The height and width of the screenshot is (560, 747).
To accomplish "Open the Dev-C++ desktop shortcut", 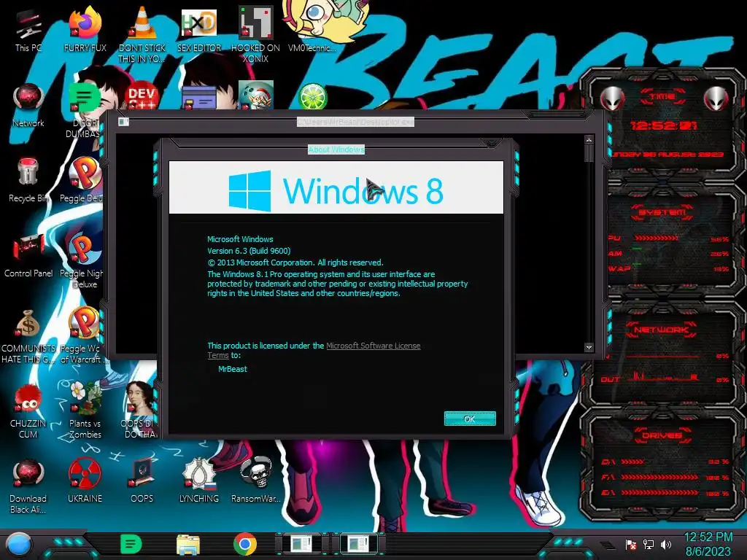I will pos(142,97).
